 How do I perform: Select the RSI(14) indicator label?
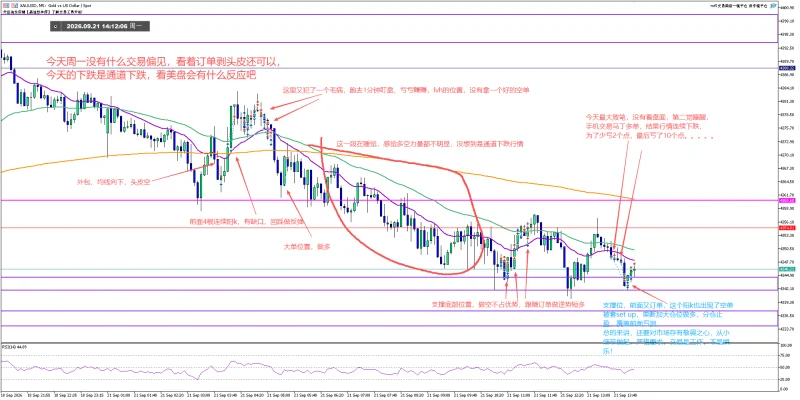point(12,347)
